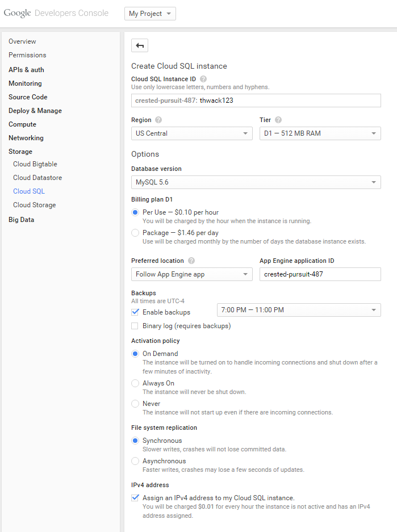Select Per Use billing plan
Image resolution: width=397 pixels, height=532 pixels.
click(x=135, y=212)
